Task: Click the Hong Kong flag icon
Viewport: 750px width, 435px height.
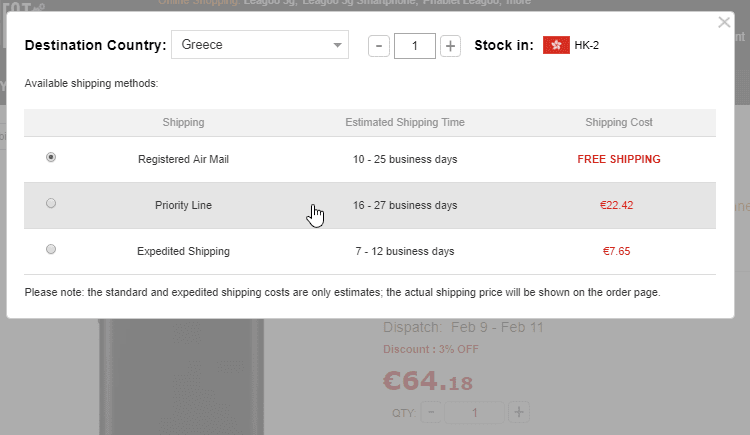Action: tap(556, 45)
